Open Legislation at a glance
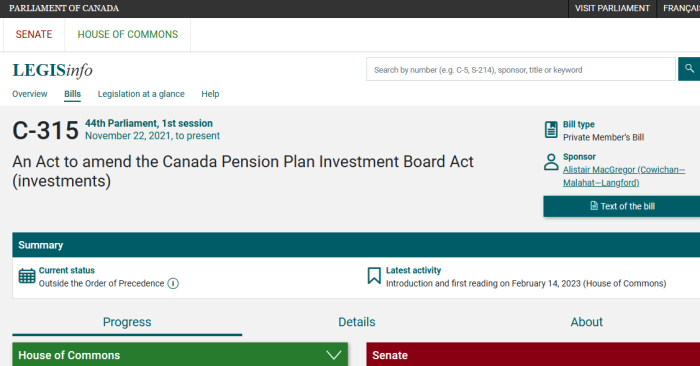700x366 pixels. click(x=141, y=94)
